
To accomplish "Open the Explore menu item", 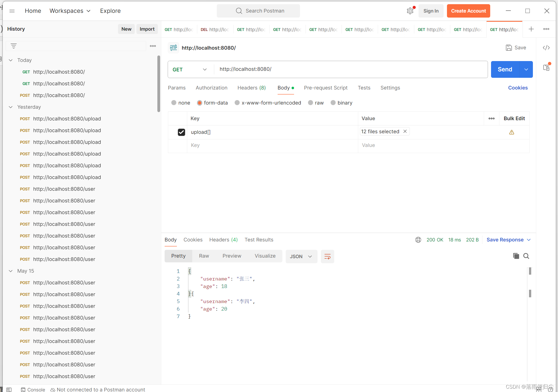I will pyautogui.click(x=110, y=11).
